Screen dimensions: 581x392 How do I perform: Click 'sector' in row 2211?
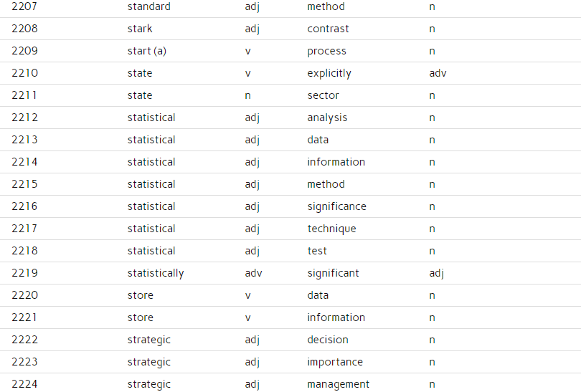[x=323, y=95]
